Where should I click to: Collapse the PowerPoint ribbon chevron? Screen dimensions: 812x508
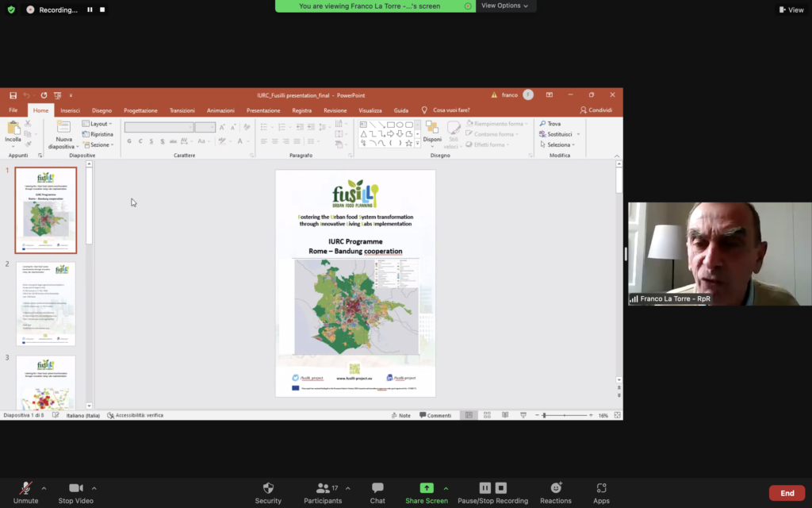(617, 156)
